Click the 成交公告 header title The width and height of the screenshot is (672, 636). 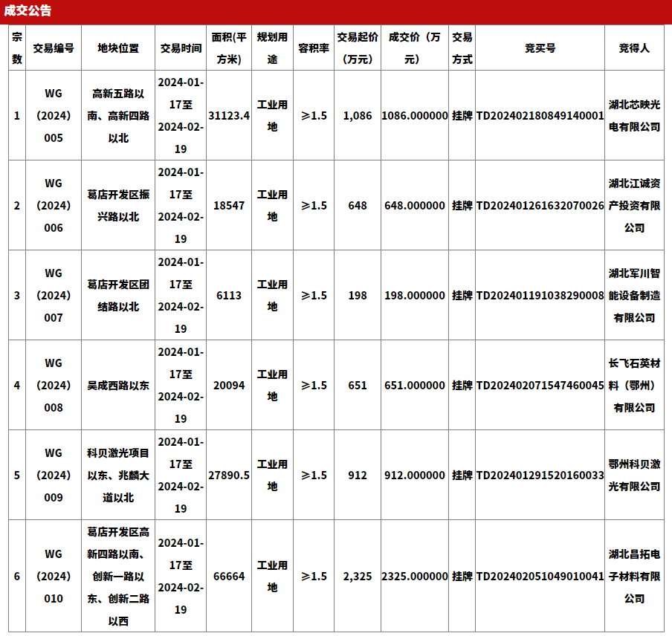coord(28,10)
